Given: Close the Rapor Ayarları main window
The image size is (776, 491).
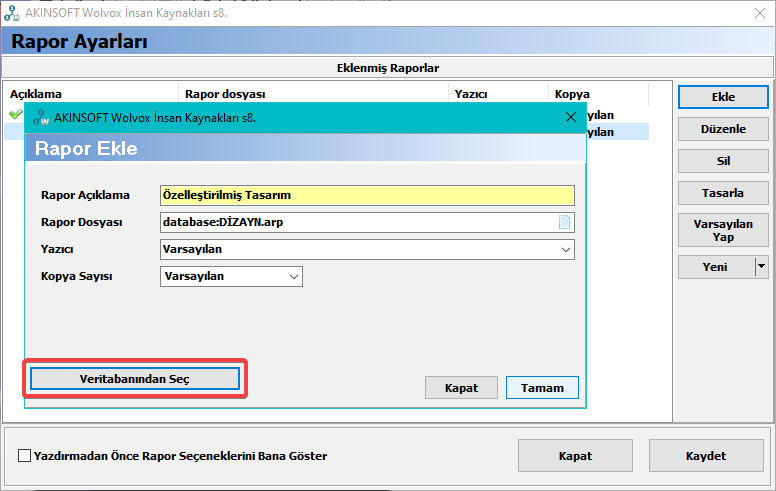Looking at the screenshot, I should (x=760, y=13).
